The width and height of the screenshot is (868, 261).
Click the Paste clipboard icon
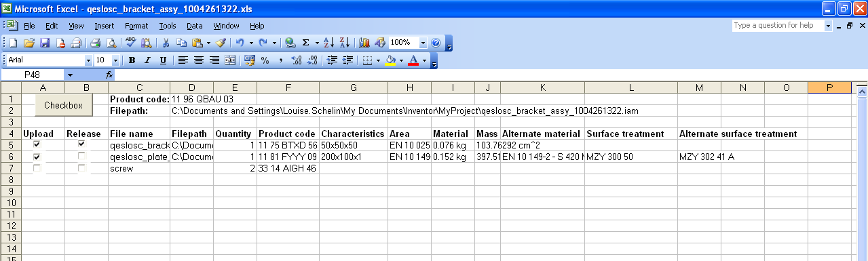point(197,43)
